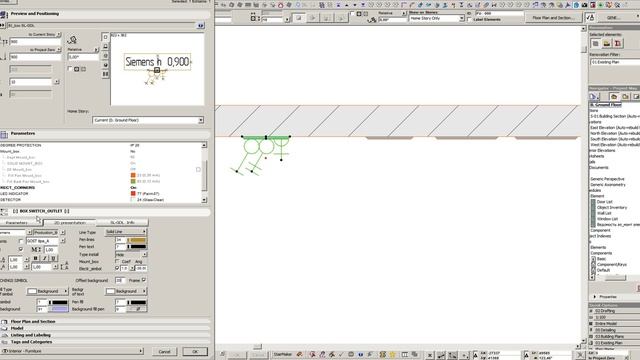Open Navigator View Map folder icon

(x=625, y=96)
